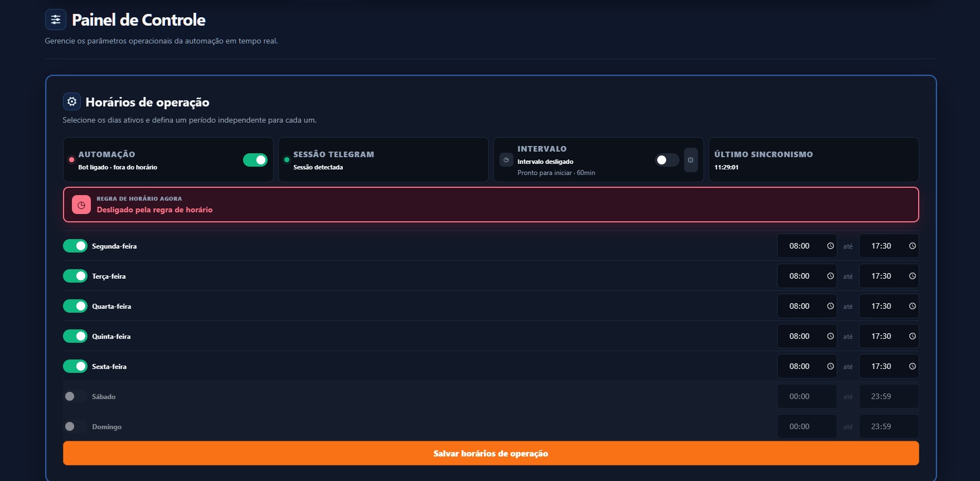
Task: Open interval settings gear button
Action: click(x=691, y=160)
